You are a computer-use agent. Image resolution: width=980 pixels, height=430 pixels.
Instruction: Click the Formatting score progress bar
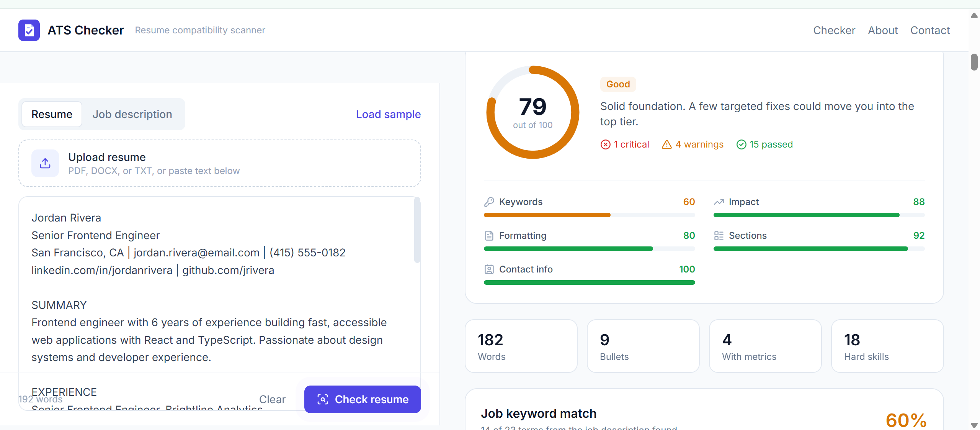click(x=590, y=249)
